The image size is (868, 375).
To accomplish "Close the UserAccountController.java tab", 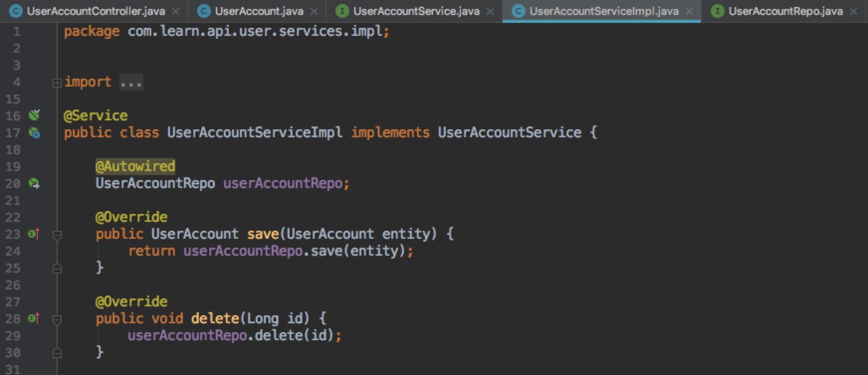I will click(x=176, y=11).
